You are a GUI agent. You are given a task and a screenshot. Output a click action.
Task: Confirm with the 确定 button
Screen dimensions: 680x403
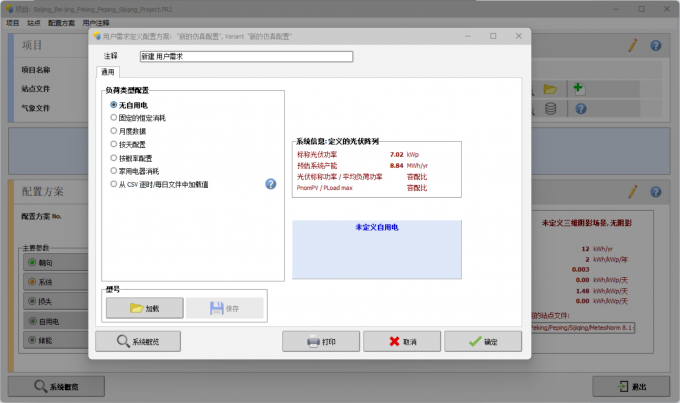[x=483, y=341]
